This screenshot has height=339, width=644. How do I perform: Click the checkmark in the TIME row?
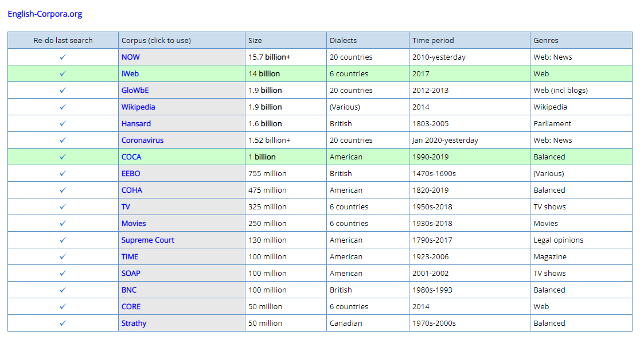[x=63, y=257]
